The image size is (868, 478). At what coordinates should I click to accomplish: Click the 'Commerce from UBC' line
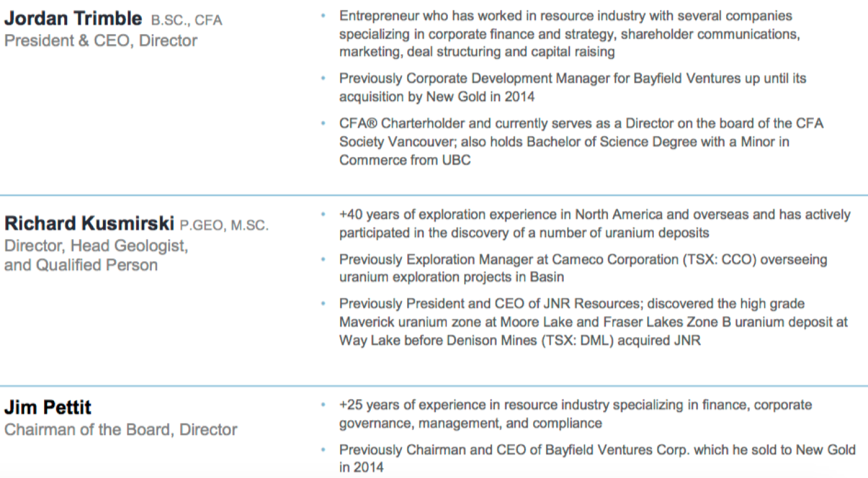point(405,160)
